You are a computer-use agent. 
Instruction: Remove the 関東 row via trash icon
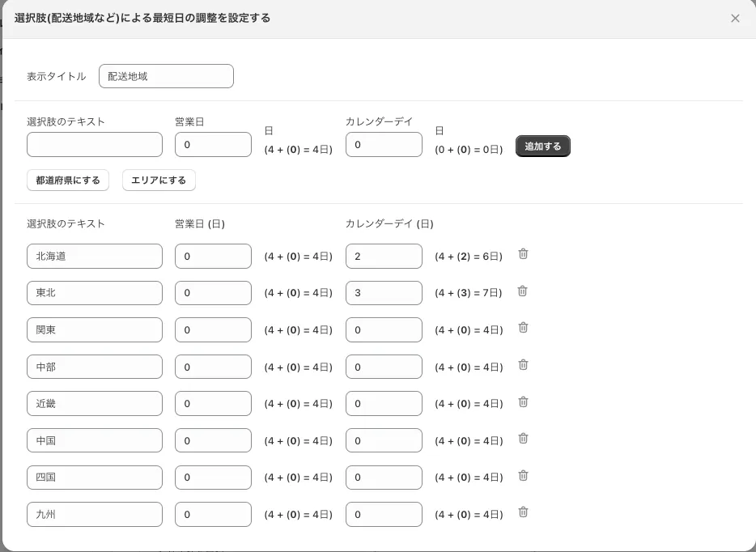(x=523, y=328)
